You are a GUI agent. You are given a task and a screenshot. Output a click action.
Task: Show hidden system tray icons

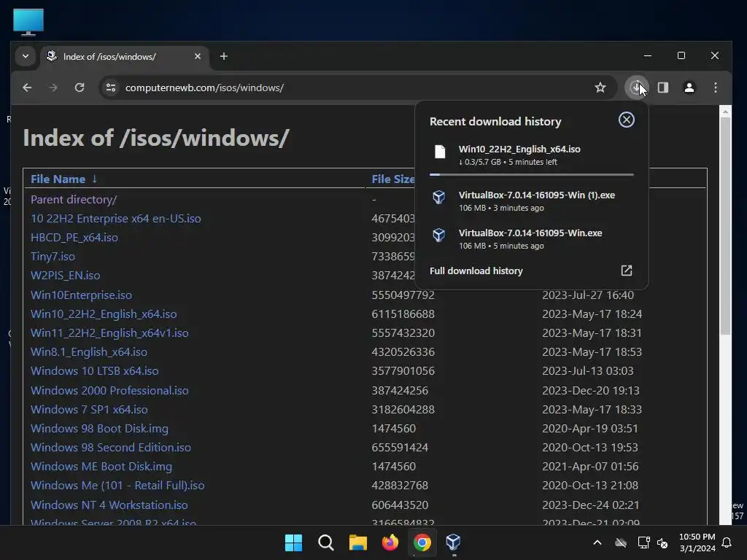pos(597,542)
